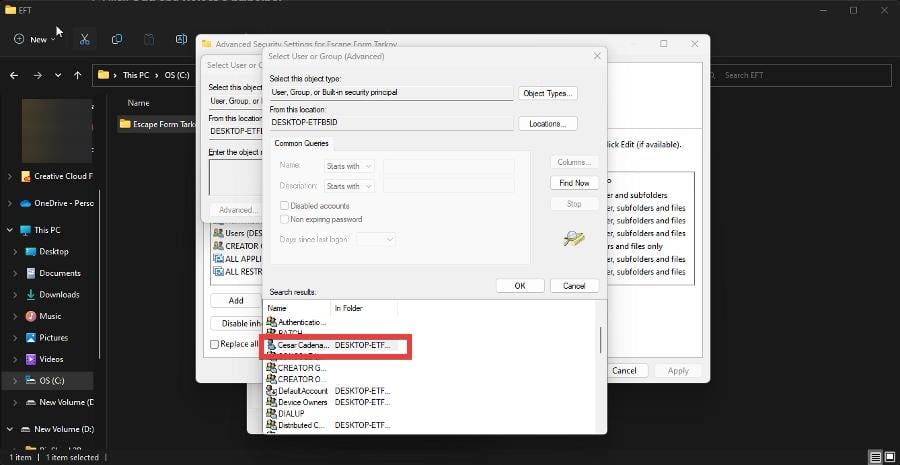Click the Creative Cloud Files sidebar icon

pos(26,176)
